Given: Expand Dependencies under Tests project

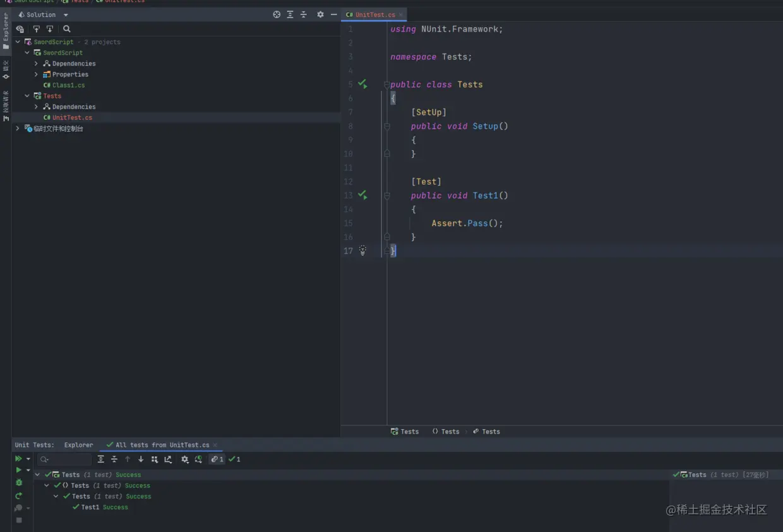Looking at the screenshot, I should 36,107.
